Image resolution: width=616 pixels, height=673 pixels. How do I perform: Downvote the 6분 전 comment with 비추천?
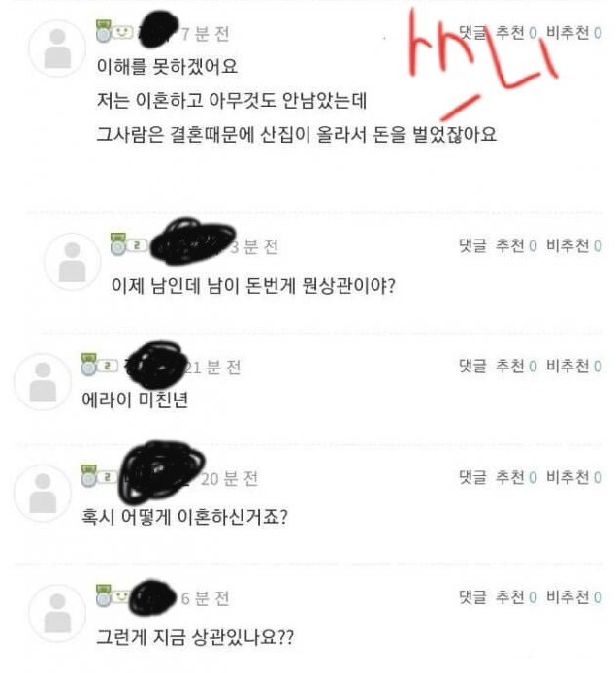click(574, 596)
